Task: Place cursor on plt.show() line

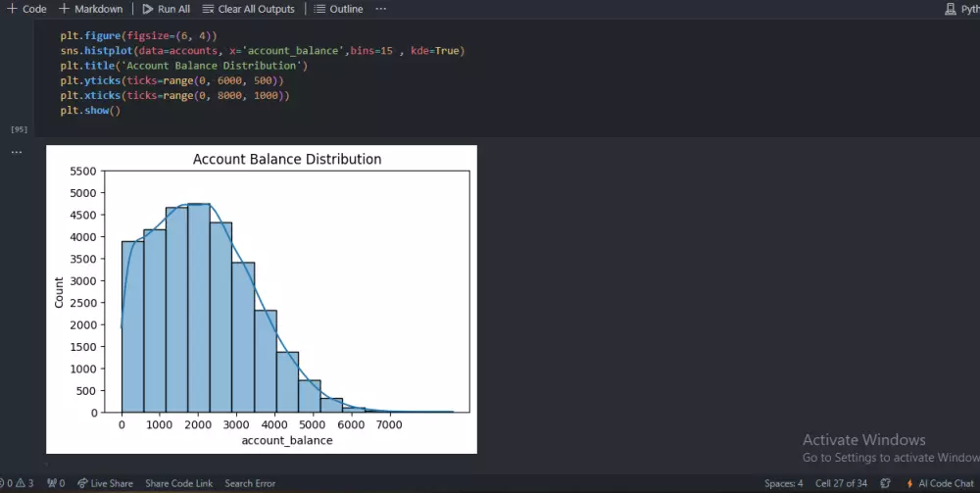Action: coord(90,111)
